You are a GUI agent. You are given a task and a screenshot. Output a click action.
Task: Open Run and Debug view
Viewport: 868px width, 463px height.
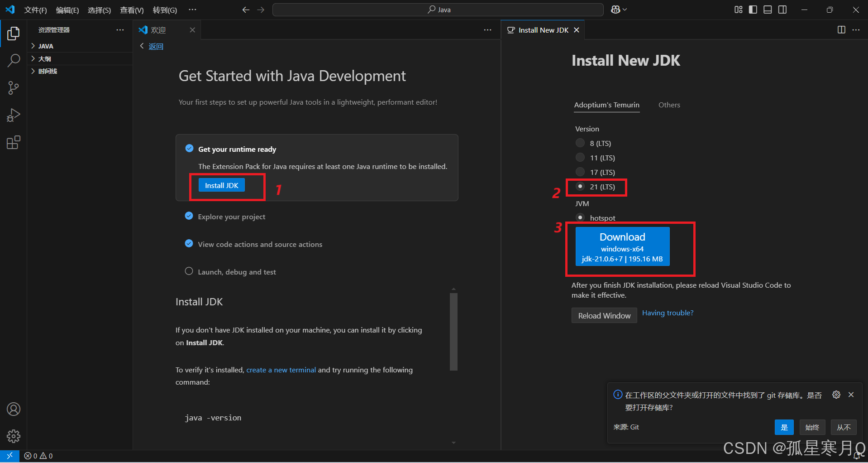pyautogui.click(x=14, y=115)
